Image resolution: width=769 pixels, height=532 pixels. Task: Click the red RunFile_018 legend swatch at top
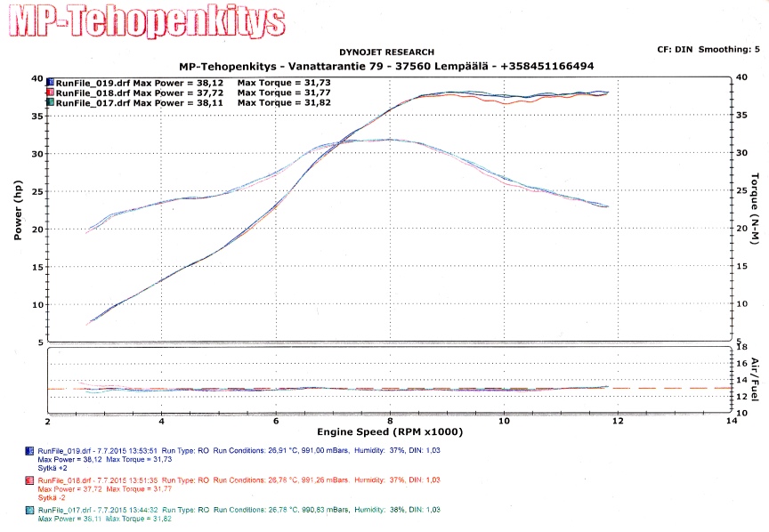pyautogui.click(x=51, y=93)
